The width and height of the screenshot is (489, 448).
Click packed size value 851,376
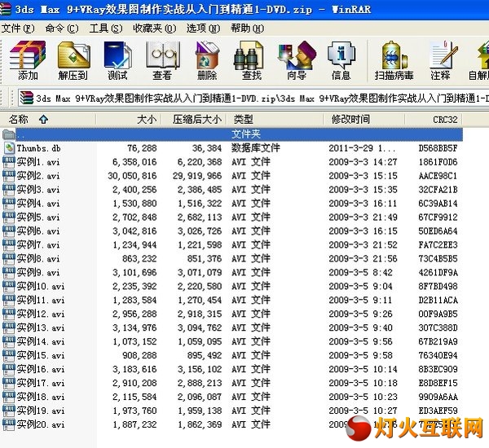tap(205, 258)
